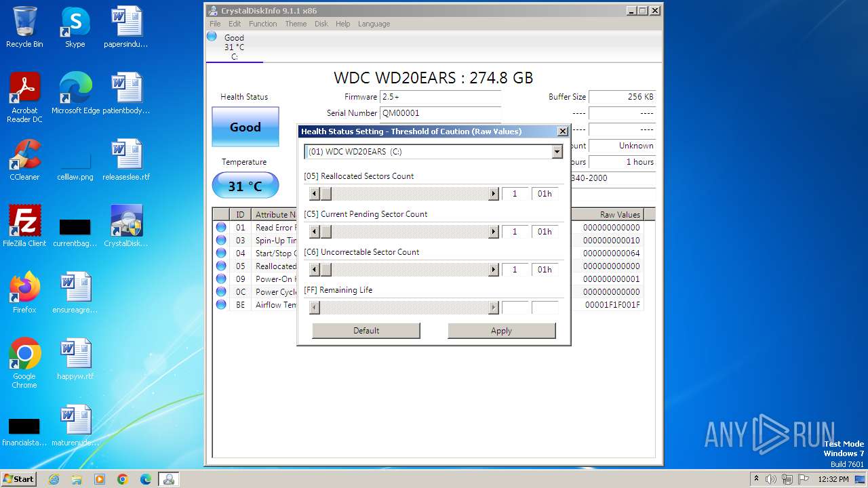Click left arrow of Reallocated Sectors slider
Image resolution: width=868 pixels, height=488 pixels.
pyautogui.click(x=315, y=194)
